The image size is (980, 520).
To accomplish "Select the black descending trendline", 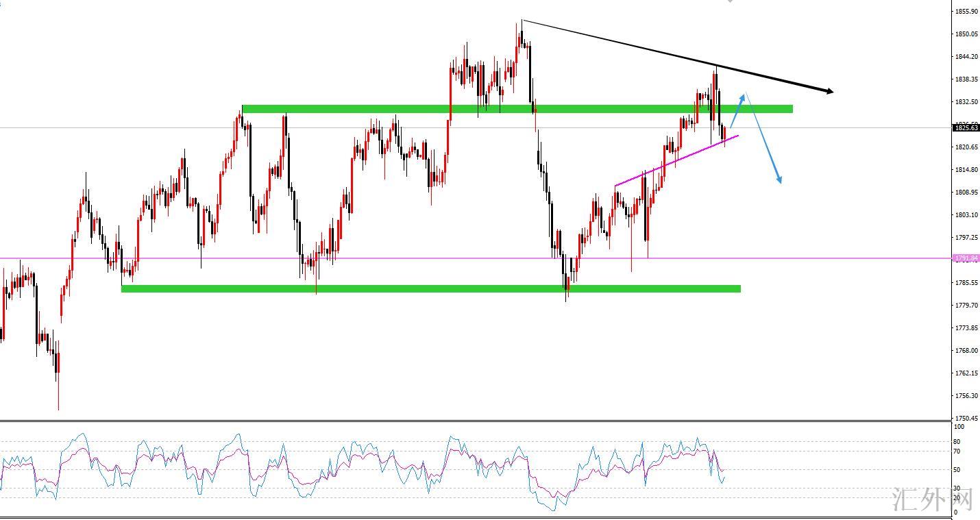I will tap(677, 56).
